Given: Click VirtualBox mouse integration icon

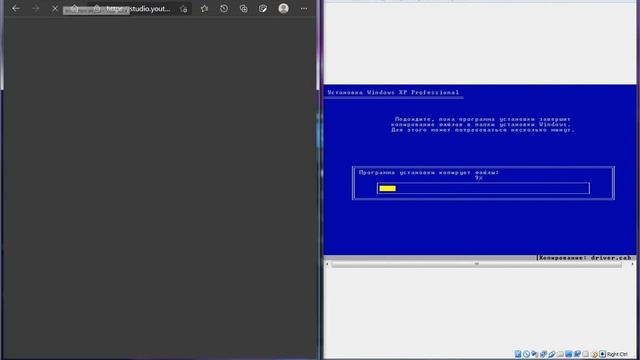Looking at the screenshot, I should (595, 354).
